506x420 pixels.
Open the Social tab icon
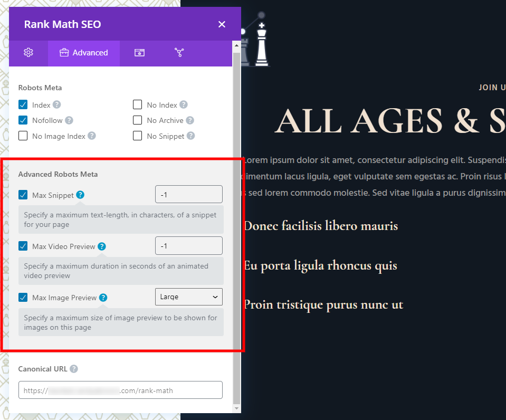pos(179,53)
